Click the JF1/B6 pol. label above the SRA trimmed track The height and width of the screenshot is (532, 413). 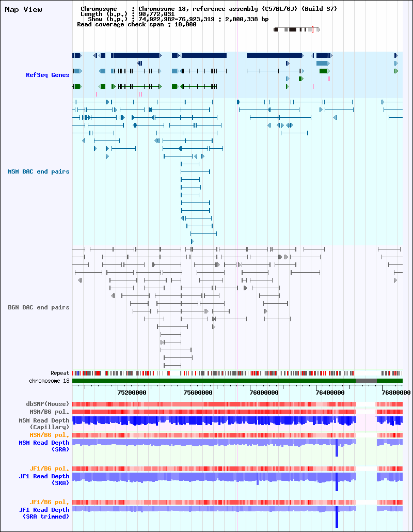click(x=50, y=502)
